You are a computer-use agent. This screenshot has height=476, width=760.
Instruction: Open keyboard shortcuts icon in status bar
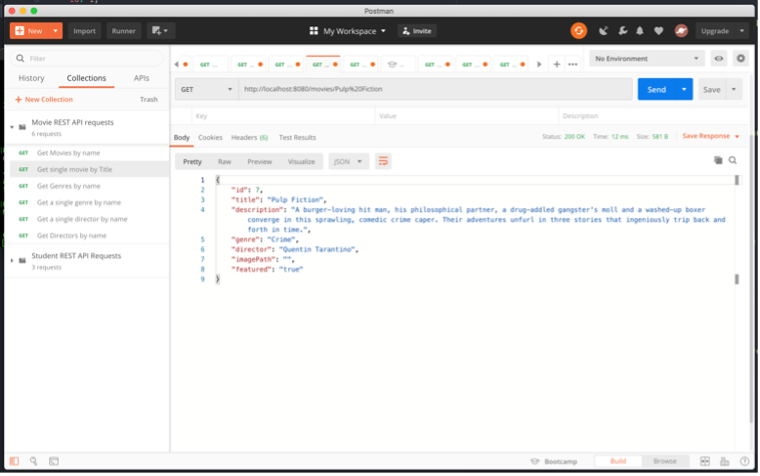coord(725,461)
